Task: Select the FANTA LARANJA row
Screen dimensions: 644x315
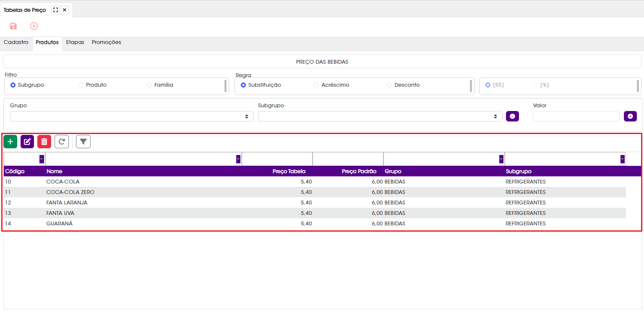Action: point(315,203)
